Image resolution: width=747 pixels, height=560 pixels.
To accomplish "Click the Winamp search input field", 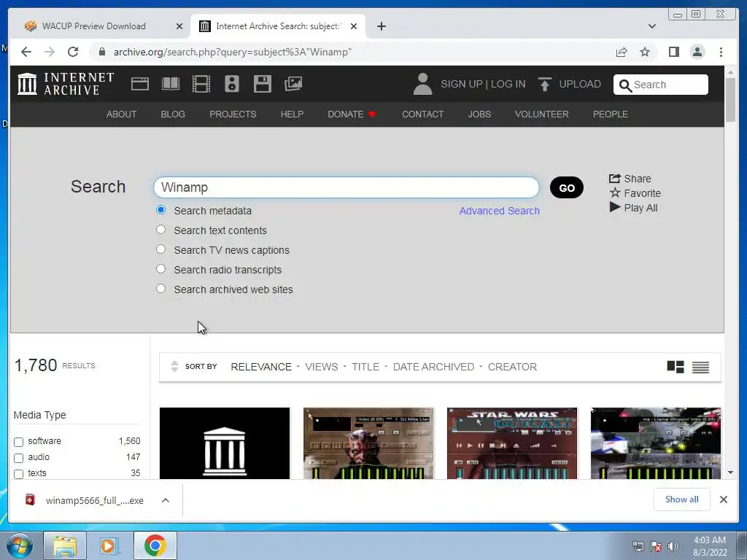I will [347, 187].
